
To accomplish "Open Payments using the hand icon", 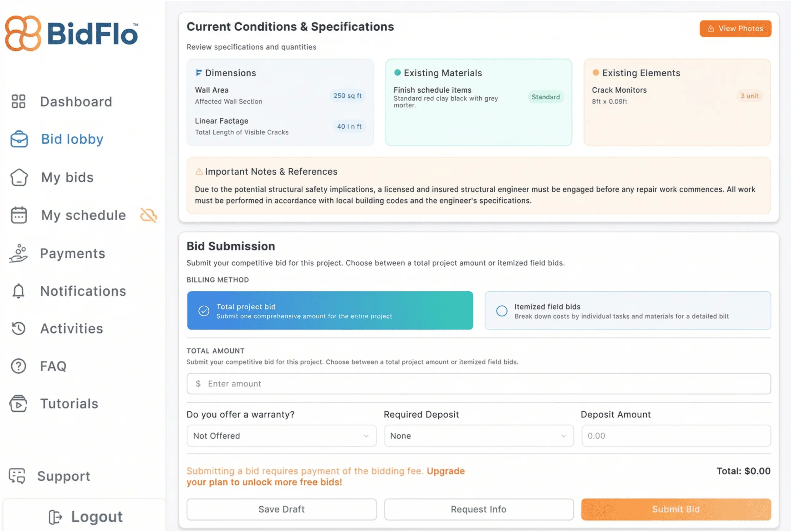I will (19, 253).
